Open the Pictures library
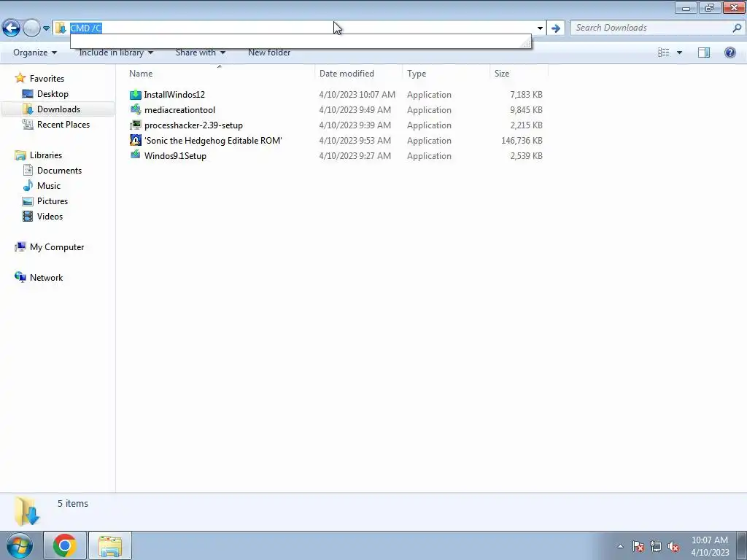The width and height of the screenshot is (747, 560). 53,201
